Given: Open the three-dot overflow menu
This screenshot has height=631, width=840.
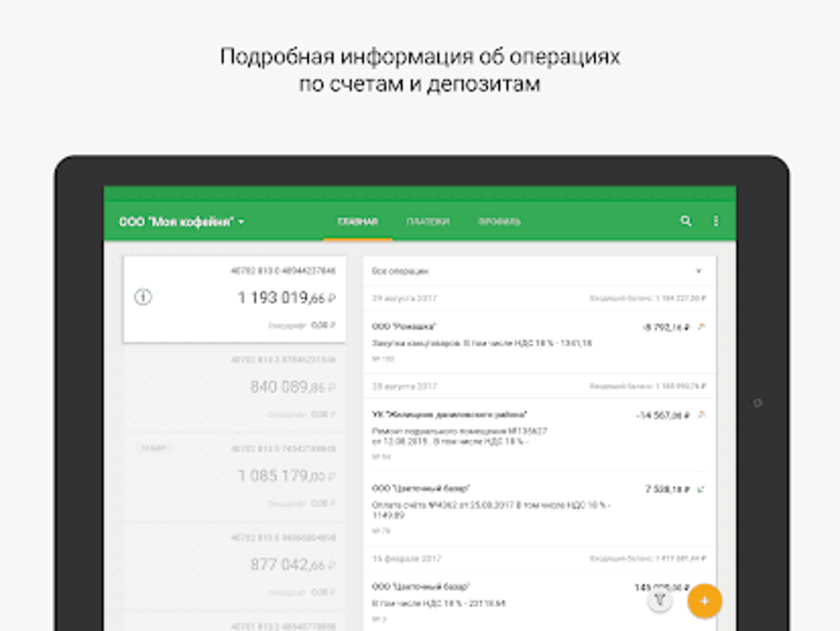Looking at the screenshot, I should click(x=716, y=221).
